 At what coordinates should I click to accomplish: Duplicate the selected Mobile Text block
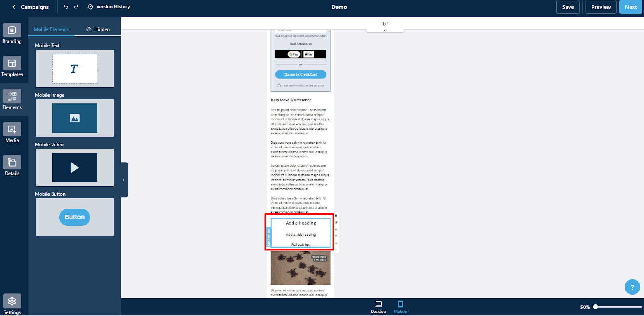click(336, 223)
